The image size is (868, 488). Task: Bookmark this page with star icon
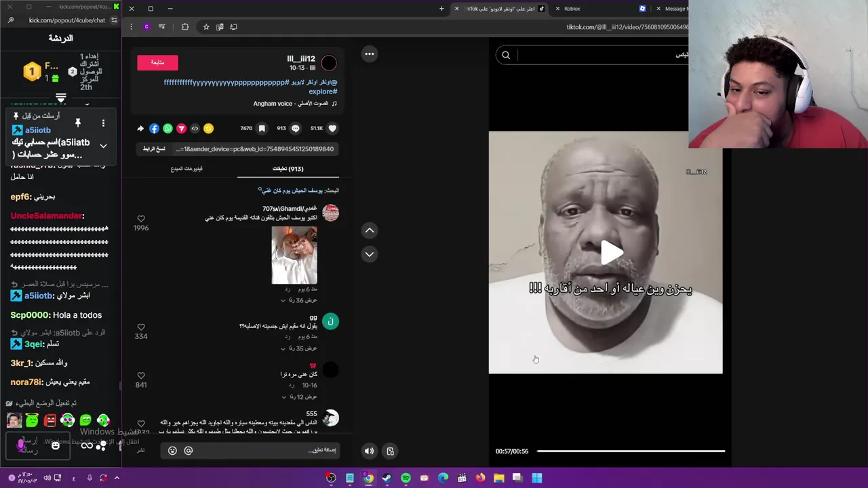[x=206, y=26]
